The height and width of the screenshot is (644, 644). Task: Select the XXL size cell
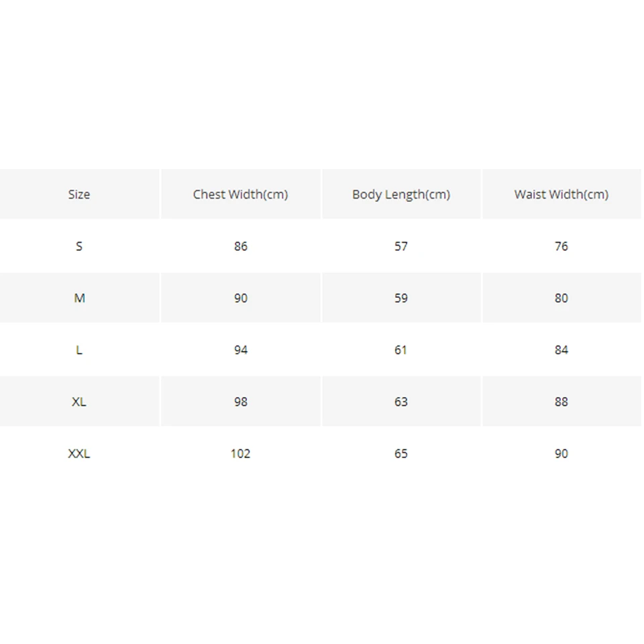(x=79, y=453)
